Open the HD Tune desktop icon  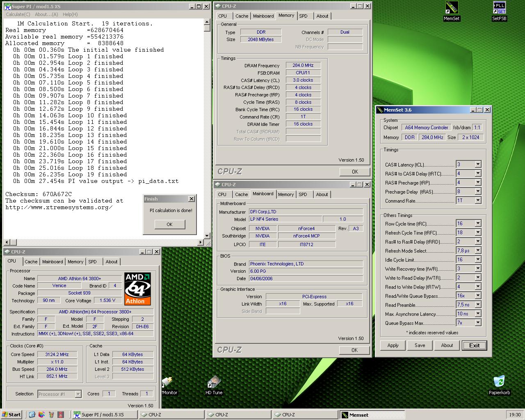[x=214, y=385]
